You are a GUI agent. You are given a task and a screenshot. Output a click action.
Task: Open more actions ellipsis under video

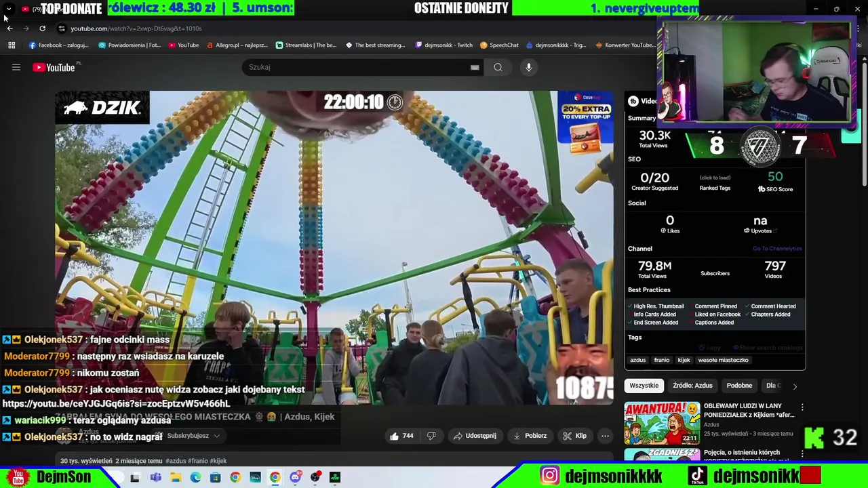(606, 436)
